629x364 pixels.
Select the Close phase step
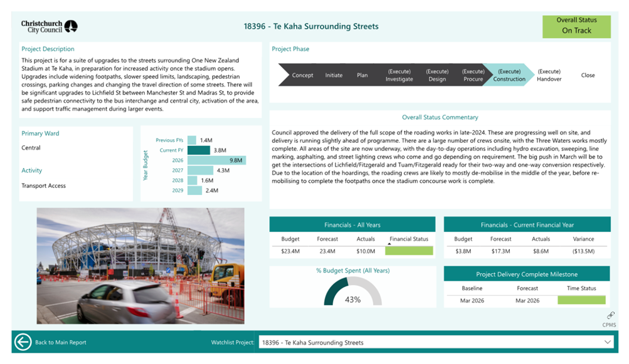pyautogui.click(x=588, y=75)
